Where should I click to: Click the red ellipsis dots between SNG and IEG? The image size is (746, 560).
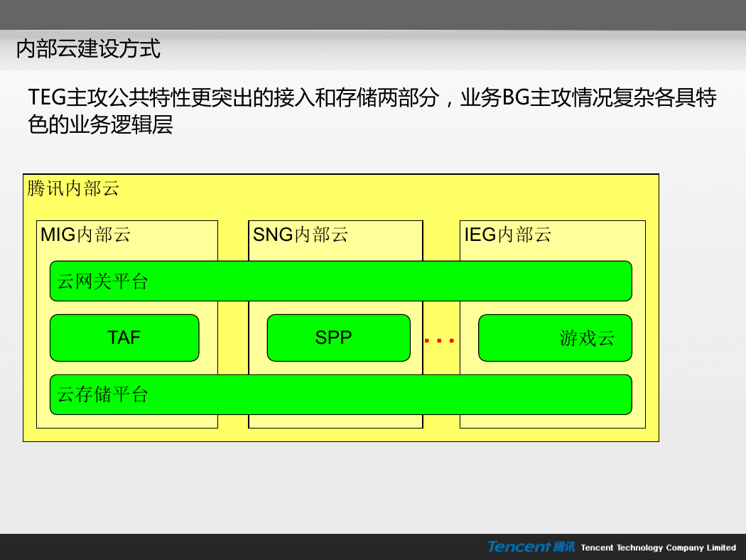pos(439,340)
